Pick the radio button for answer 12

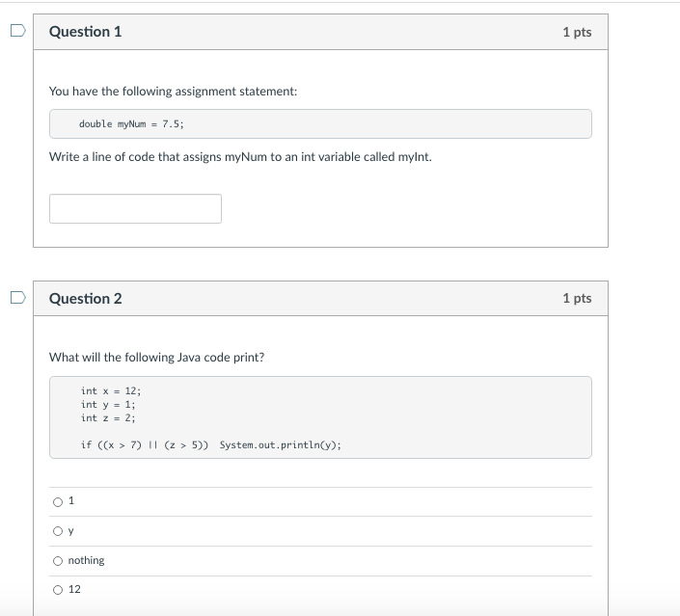coord(58,590)
